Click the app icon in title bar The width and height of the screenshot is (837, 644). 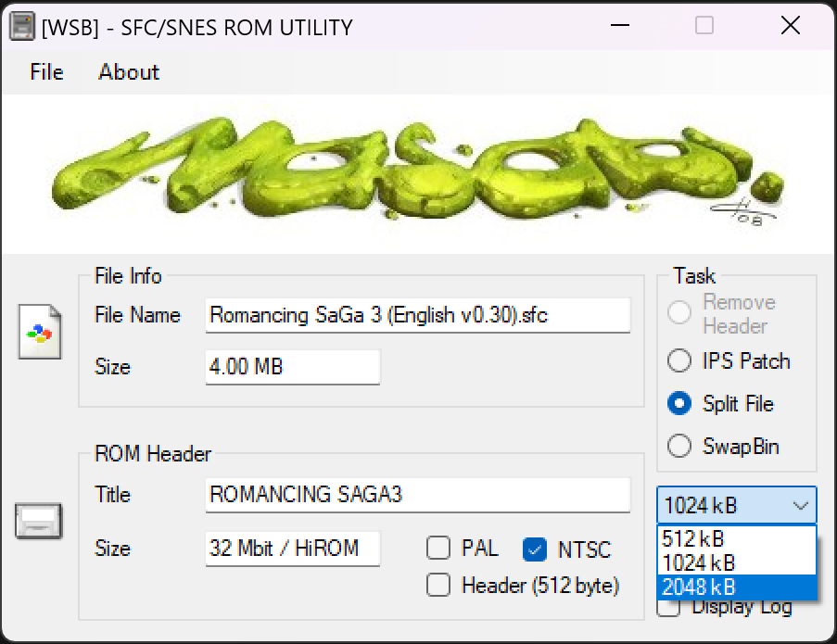(x=22, y=27)
